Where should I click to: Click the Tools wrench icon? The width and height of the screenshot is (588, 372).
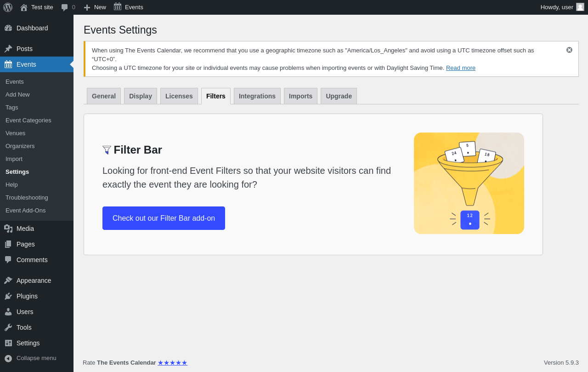[x=8, y=327]
